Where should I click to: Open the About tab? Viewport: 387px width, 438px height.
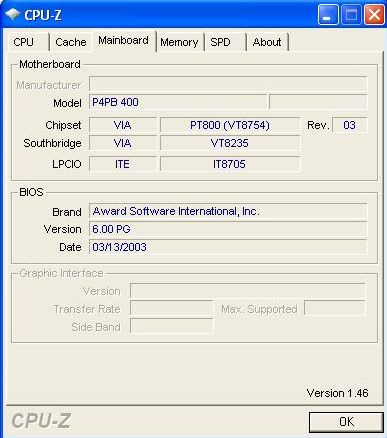(267, 42)
